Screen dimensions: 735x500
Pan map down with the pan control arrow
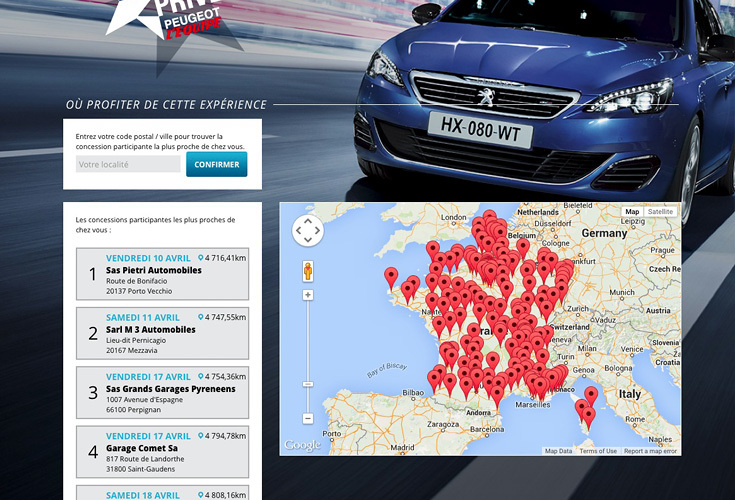click(308, 239)
